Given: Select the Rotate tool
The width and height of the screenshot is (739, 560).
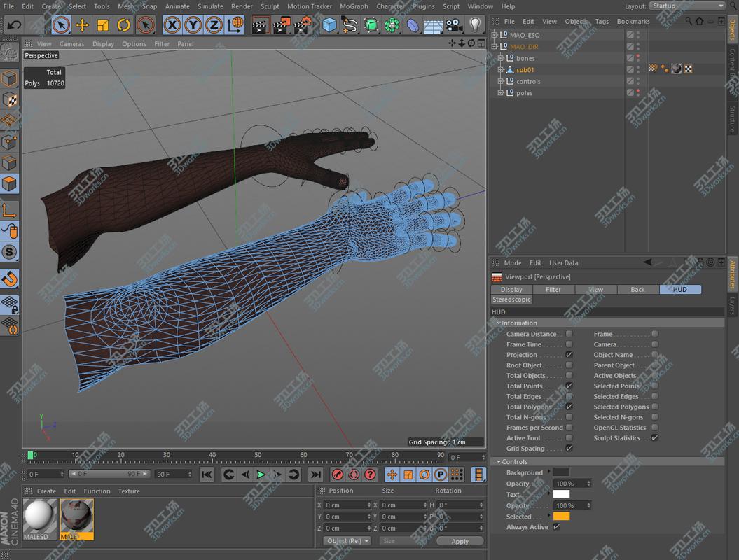Looking at the screenshot, I should (x=123, y=25).
